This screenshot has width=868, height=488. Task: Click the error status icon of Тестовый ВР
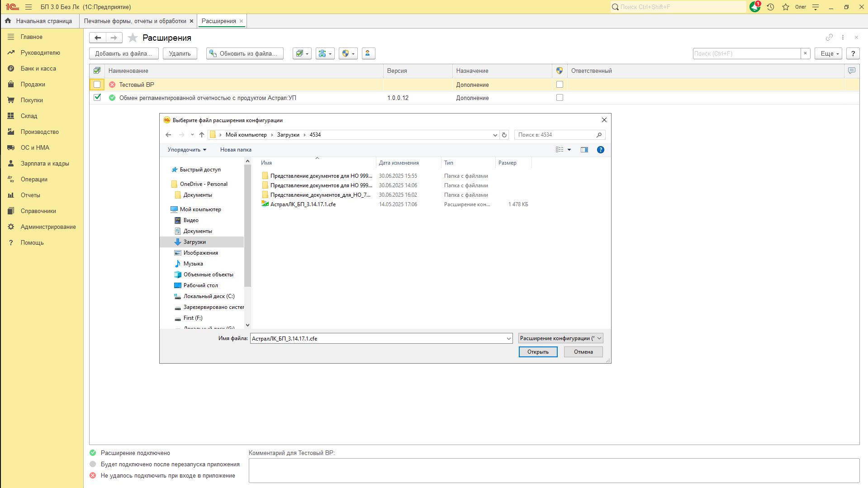pyautogui.click(x=112, y=85)
